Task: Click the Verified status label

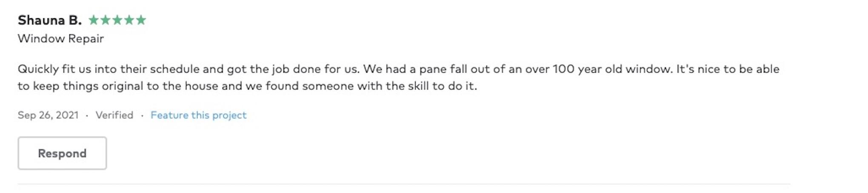Action: click(x=114, y=115)
